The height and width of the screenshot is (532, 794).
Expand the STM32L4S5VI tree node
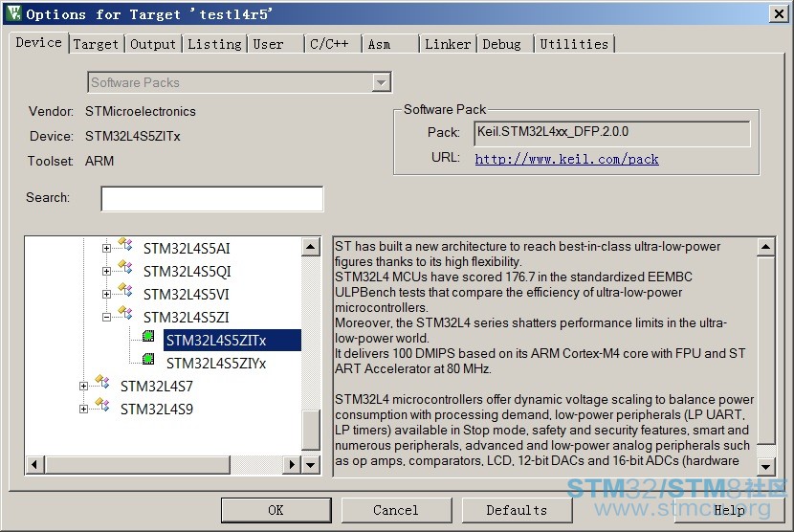pos(106,294)
